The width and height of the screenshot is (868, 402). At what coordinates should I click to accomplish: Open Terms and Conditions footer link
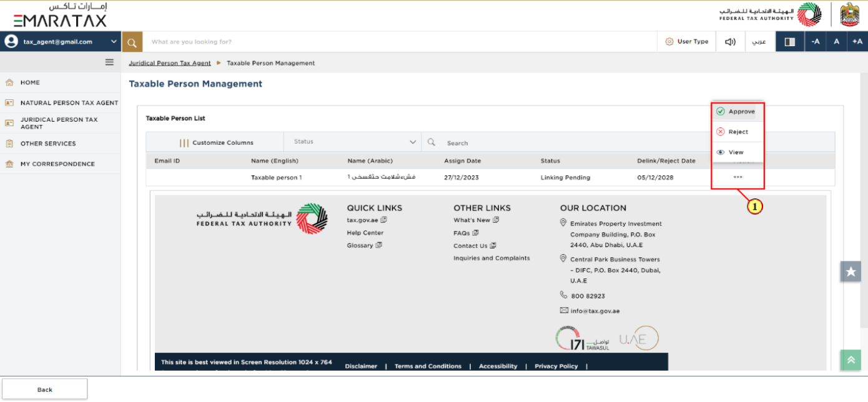tap(428, 366)
